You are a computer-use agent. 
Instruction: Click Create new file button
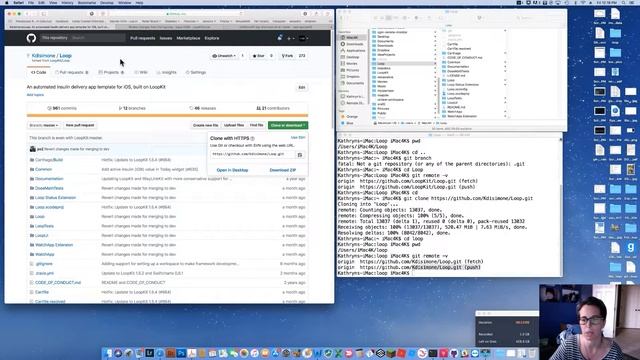pos(205,125)
